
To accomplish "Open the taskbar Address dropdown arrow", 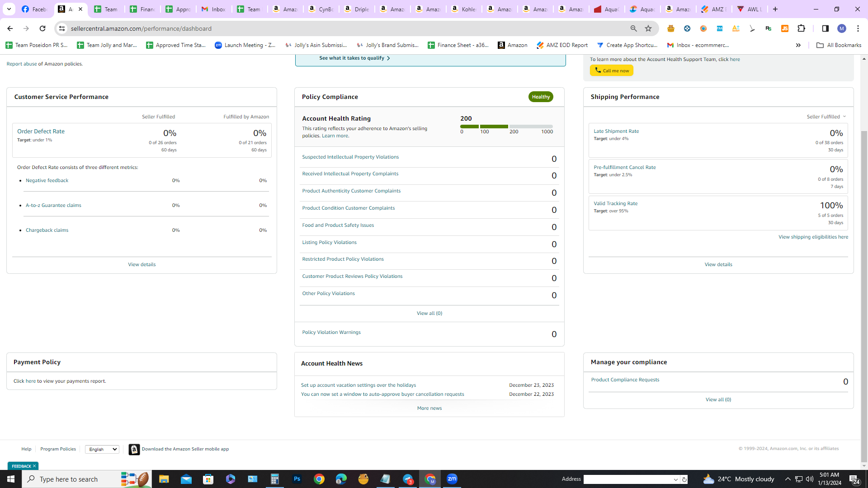I will (676, 479).
